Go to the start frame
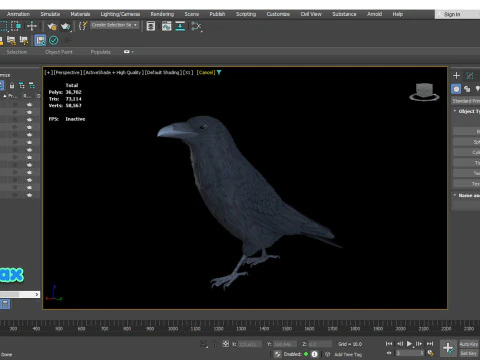 389,344
